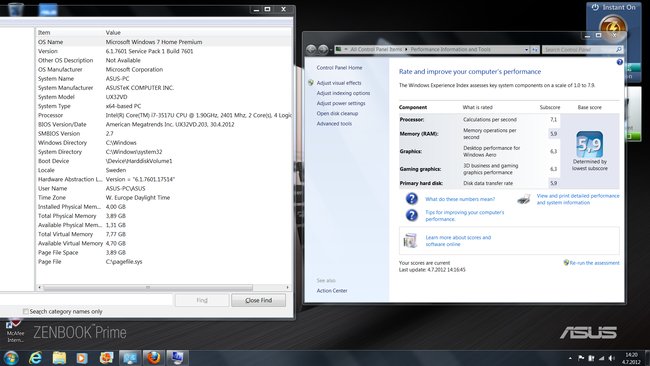
Task: Select the 'Page File' row
Action: coord(164,262)
